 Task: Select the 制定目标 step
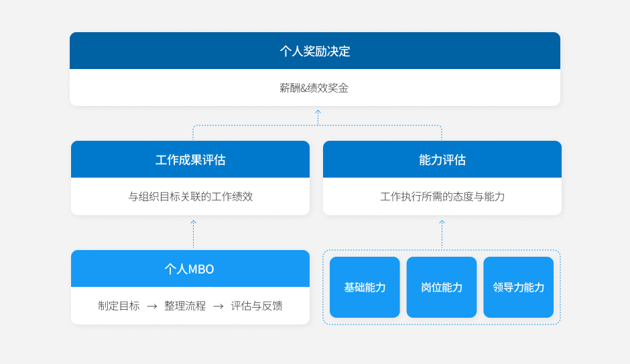pyautogui.click(x=119, y=306)
